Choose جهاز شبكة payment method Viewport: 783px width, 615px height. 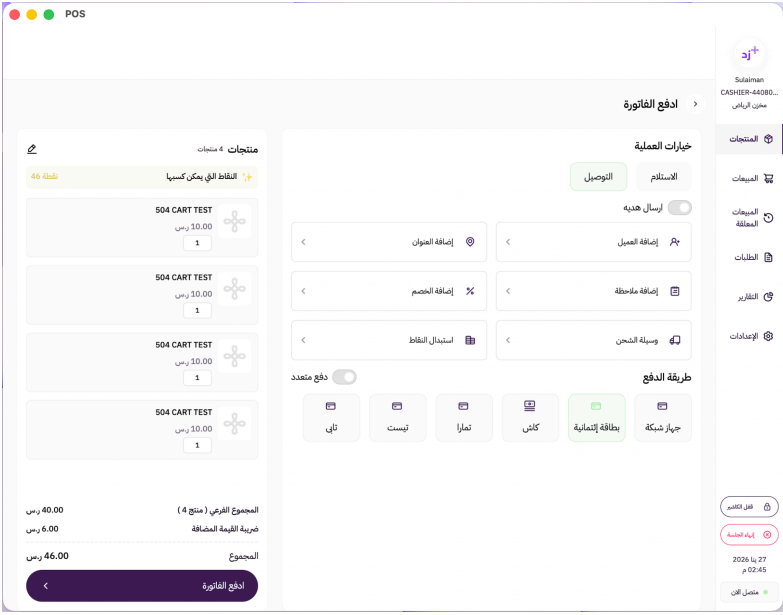[663, 418]
